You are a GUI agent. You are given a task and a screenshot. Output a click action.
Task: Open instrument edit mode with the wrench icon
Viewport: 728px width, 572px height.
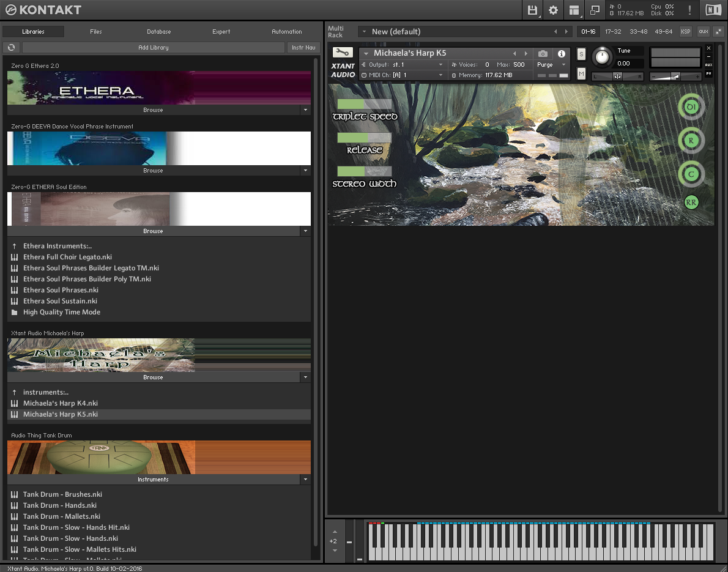pyautogui.click(x=343, y=53)
